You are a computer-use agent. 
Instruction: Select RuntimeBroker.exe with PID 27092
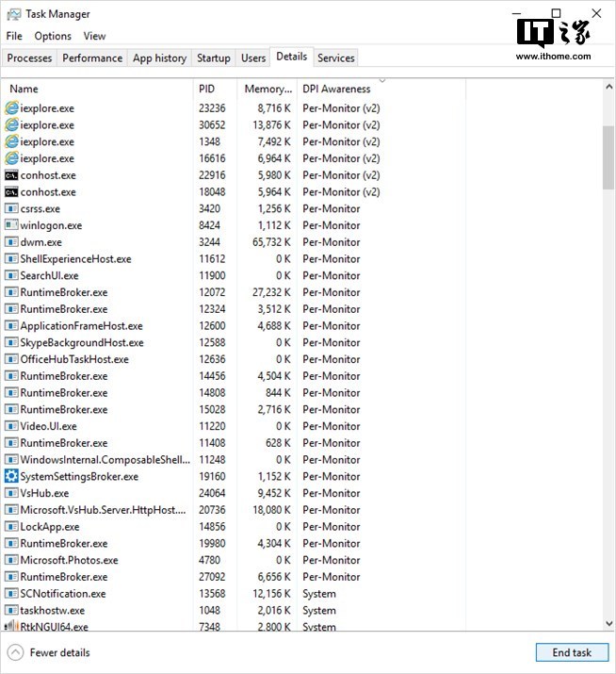(64, 577)
